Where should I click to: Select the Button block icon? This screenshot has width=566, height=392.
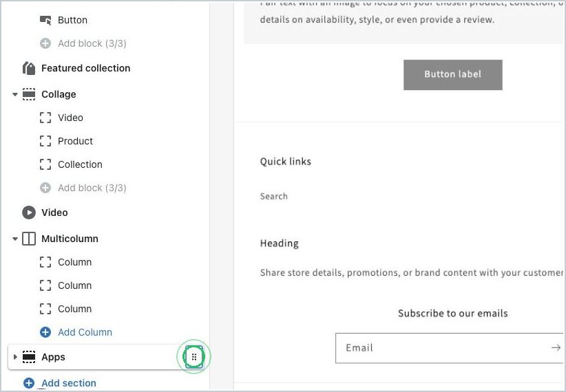(45, 20)
